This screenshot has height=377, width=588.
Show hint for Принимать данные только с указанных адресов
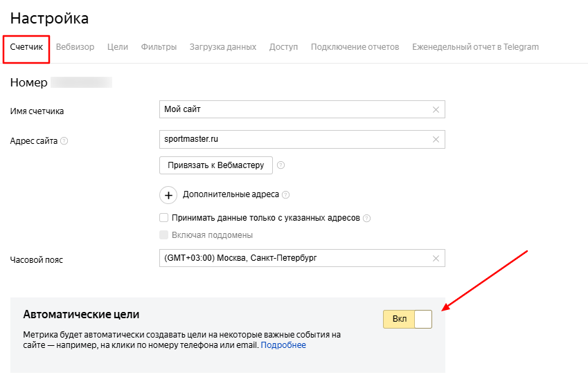click(x=367, y=218)
